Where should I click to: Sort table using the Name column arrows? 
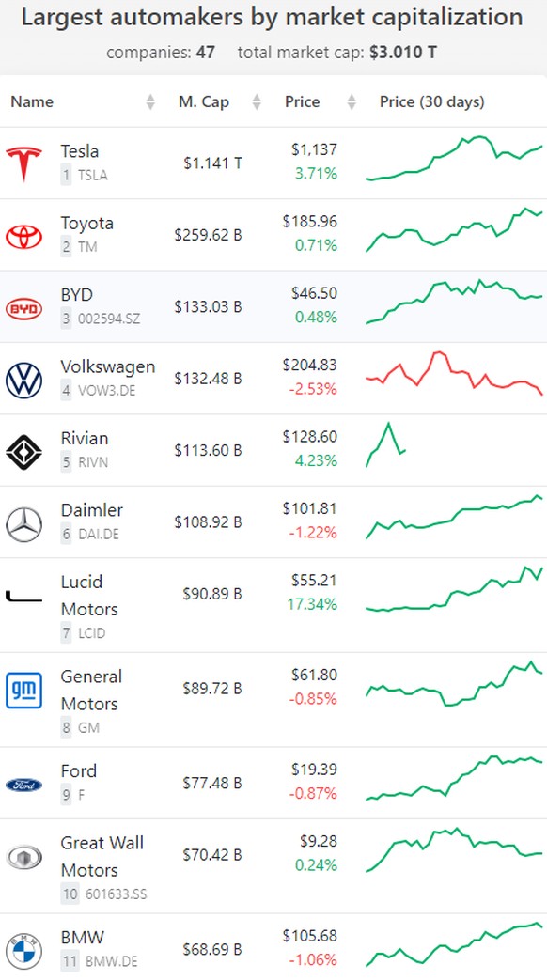[150, 101]
